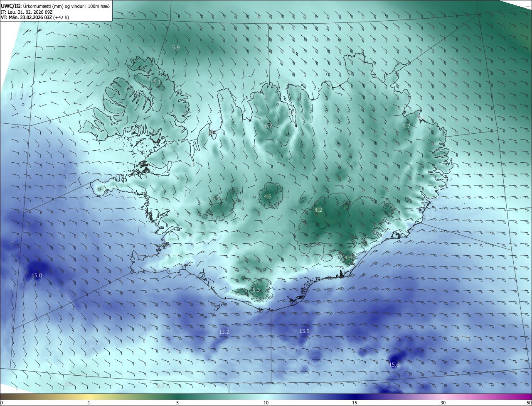Click the 5 tick on the color scale
532x406 pixels.
tap(177, 403)
